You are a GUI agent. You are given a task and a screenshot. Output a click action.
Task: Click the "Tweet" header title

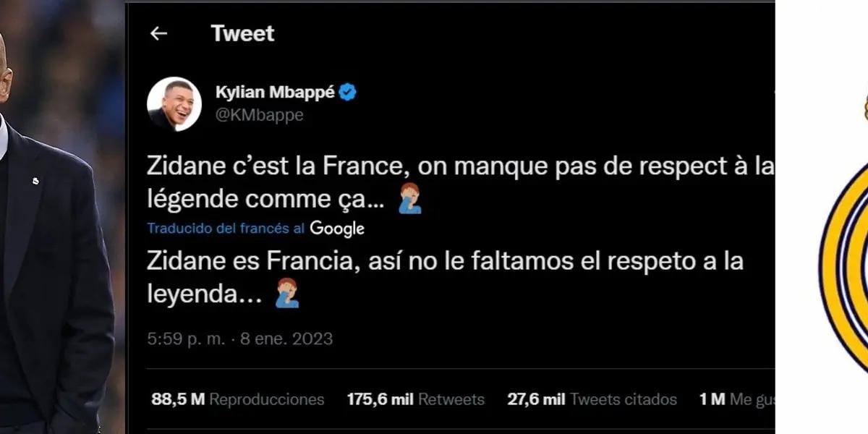(x=242, y=33)
